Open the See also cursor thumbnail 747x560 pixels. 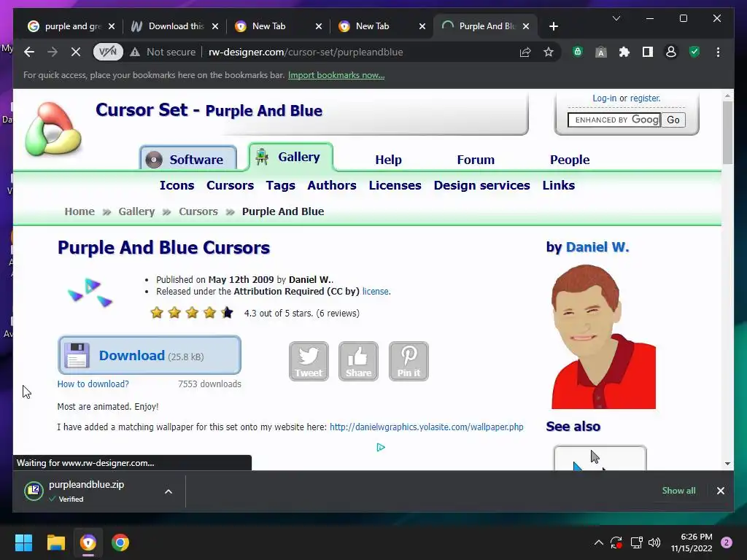pos(600,458)
